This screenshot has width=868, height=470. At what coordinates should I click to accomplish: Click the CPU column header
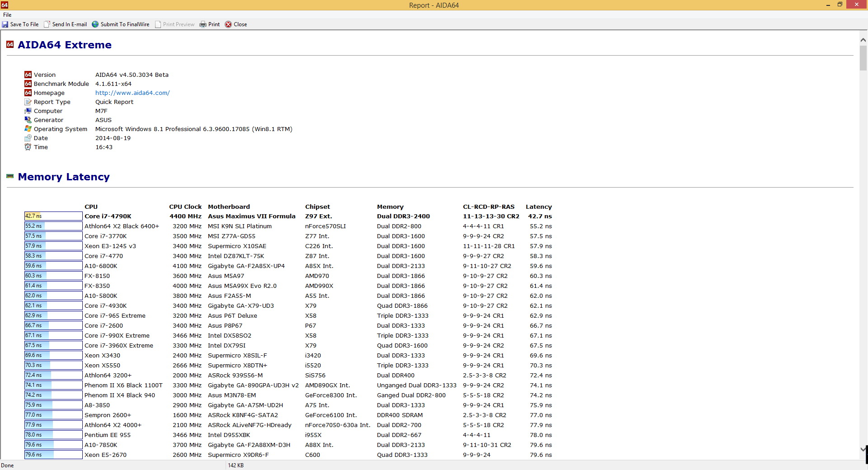[91, 207]
